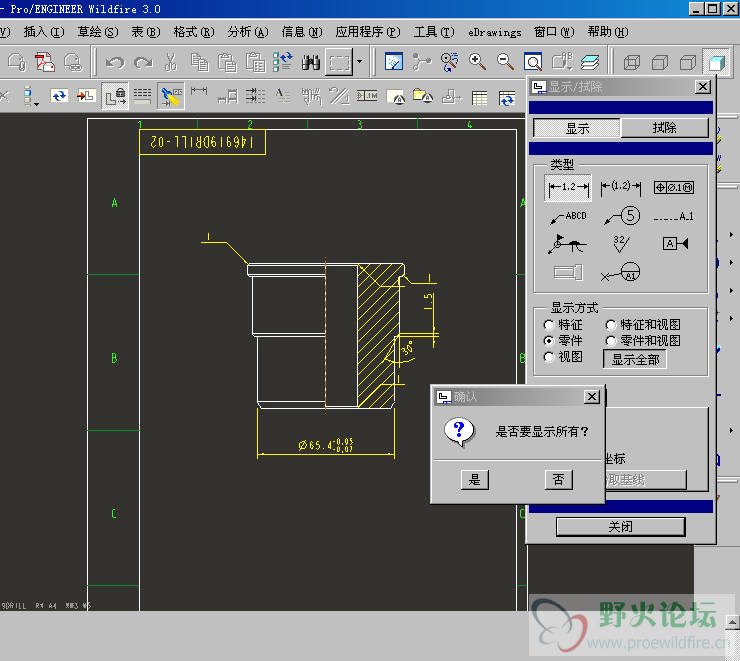Close the 确认 dialog with X
This screenshot has height=661, width=740.
[x=591, y=397]
